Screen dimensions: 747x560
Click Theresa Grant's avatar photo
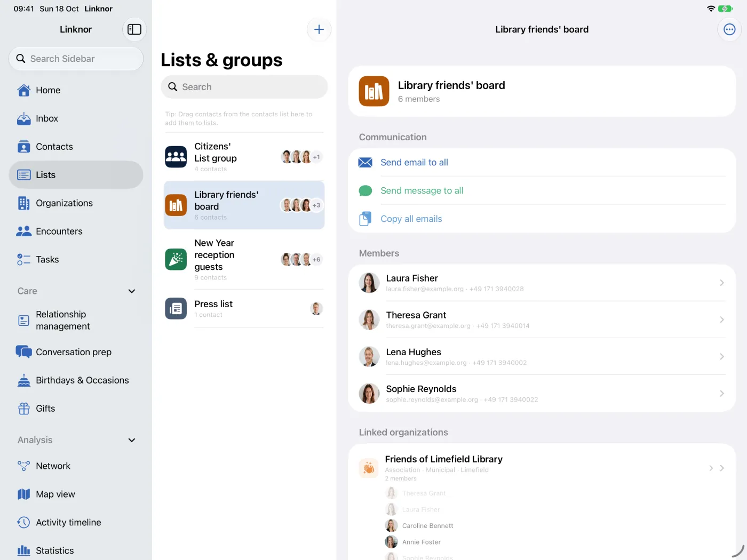[x=369, y=320]
